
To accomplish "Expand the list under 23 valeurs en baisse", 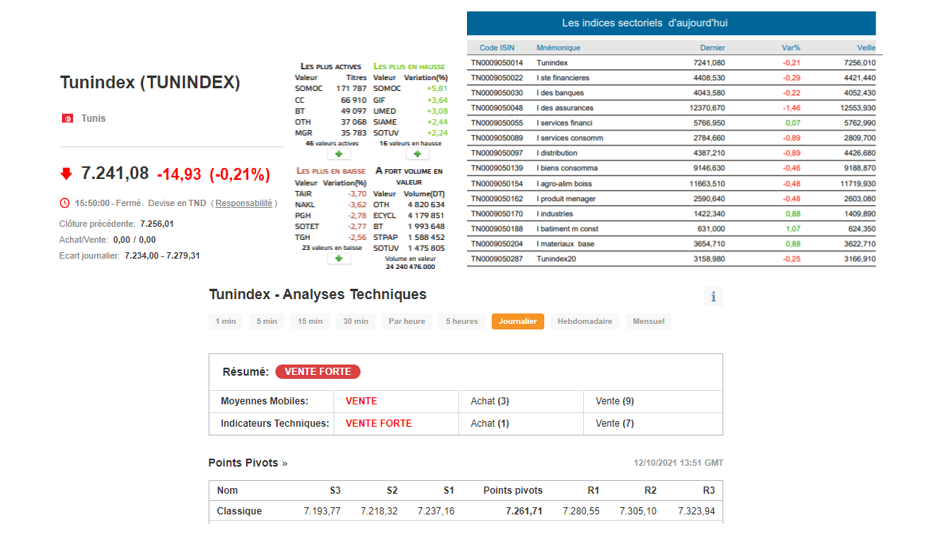I will coord(338,258).
